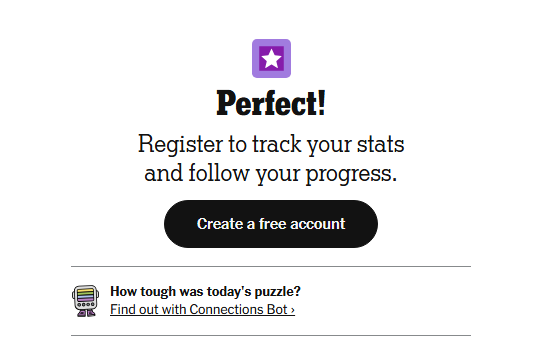Click the 'Connections Bot' words in the link

click(238, 310)
